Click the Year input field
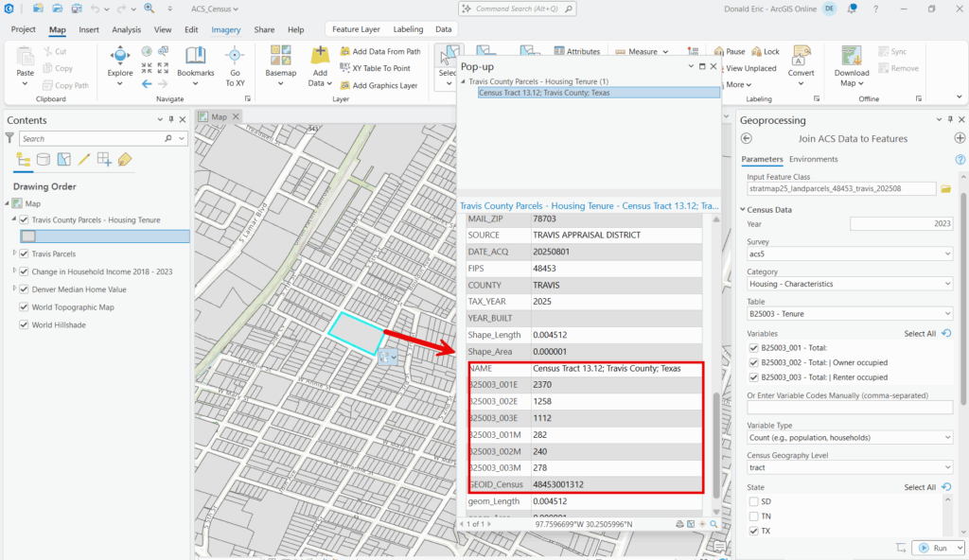This screenshot has height=560, width=969. (x=900, y=224)
